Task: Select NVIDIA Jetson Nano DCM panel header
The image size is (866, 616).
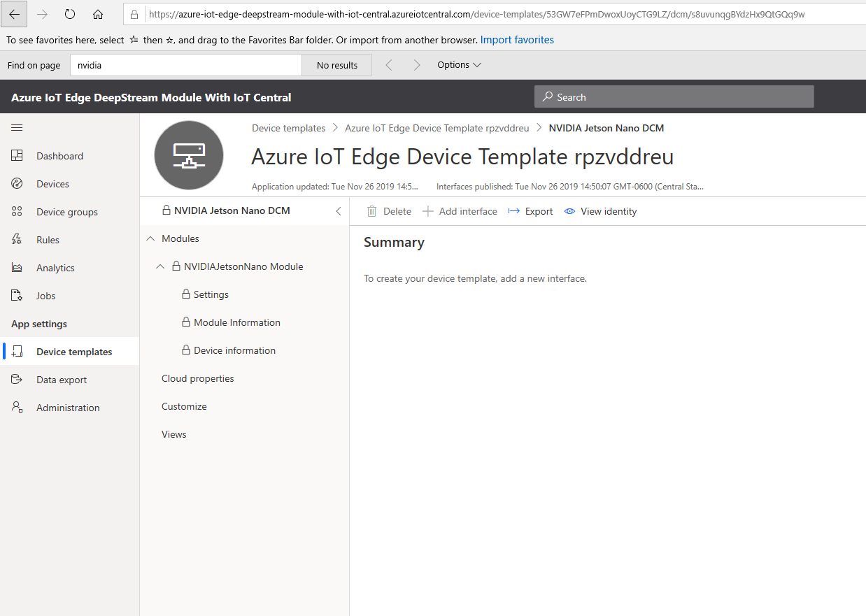Action: (x=232, y=210)
